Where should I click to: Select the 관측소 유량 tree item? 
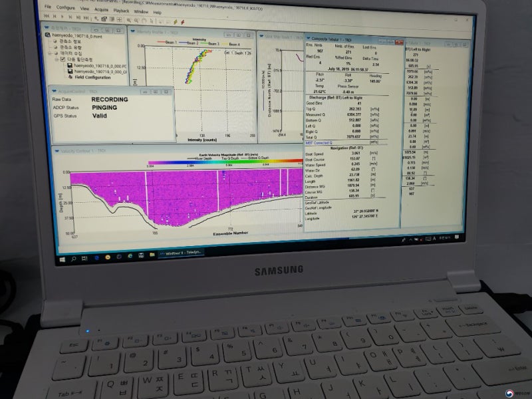click(x=70, y=47)
